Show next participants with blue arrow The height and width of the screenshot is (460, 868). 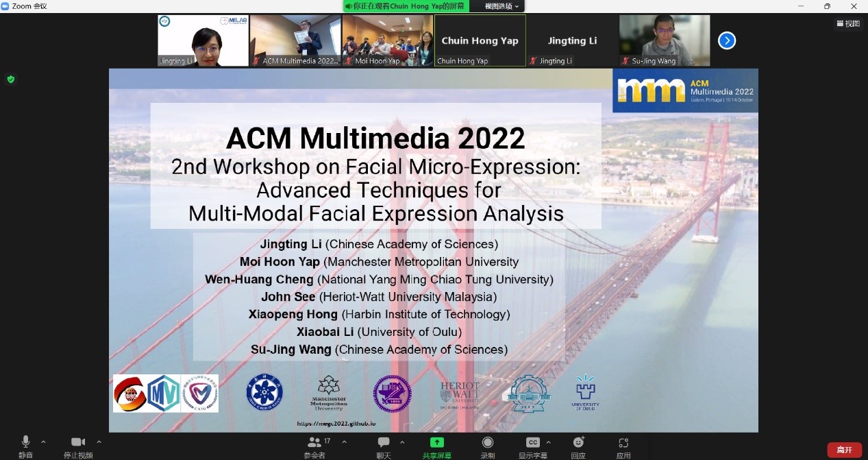tap(726, 40)
